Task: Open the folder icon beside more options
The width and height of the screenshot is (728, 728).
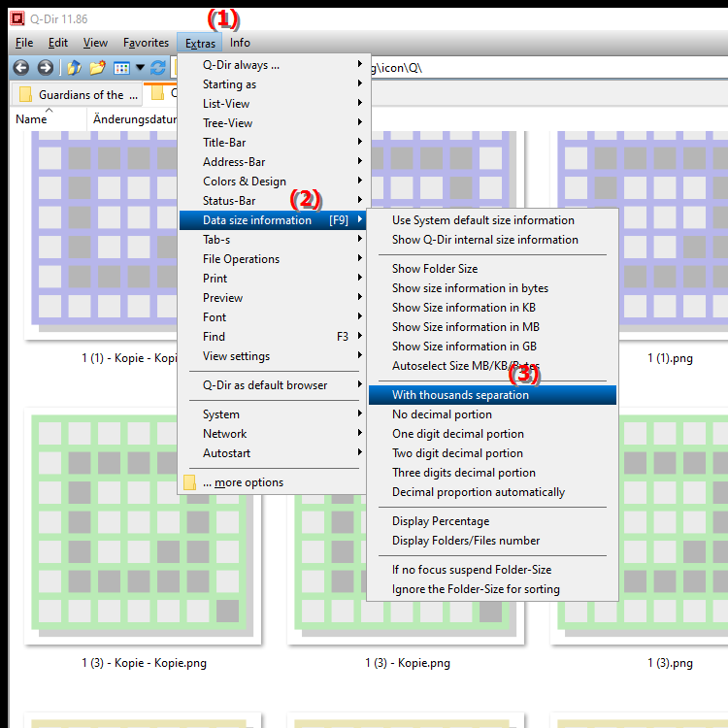Action: 189,482
